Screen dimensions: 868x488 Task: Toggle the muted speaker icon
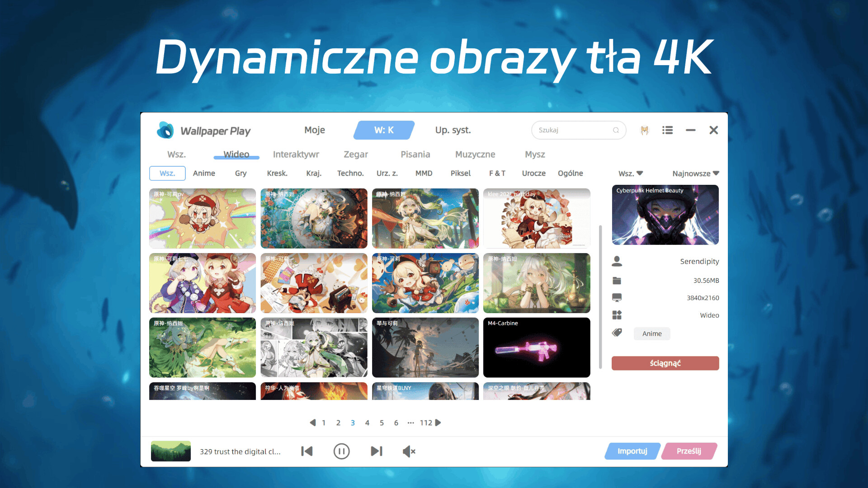[x=409, y=451]
